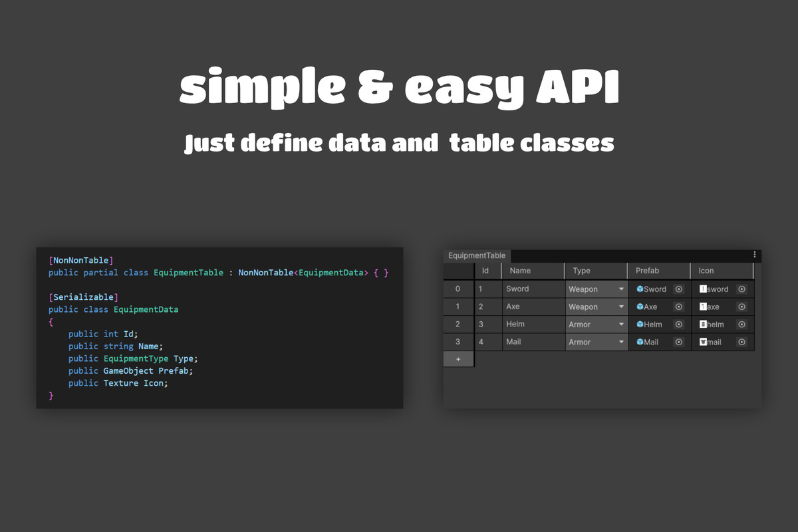Add a new row with plus button

458,359
